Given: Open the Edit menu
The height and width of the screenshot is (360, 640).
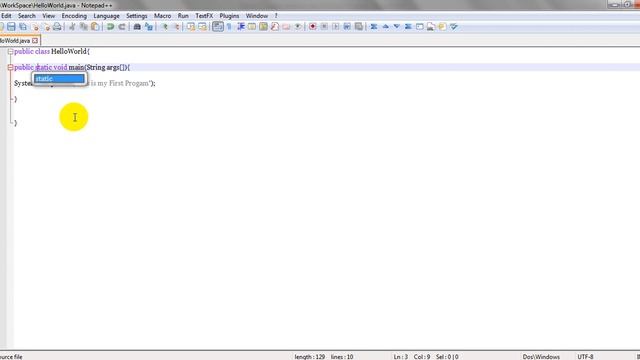Looking at the screenshot, I should (6, 16).
